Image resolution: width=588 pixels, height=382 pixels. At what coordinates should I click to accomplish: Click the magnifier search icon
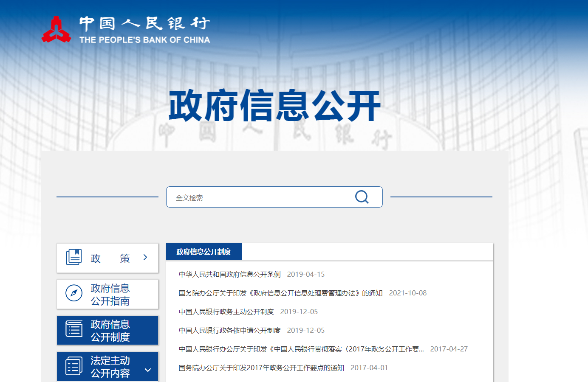point(362,197)
